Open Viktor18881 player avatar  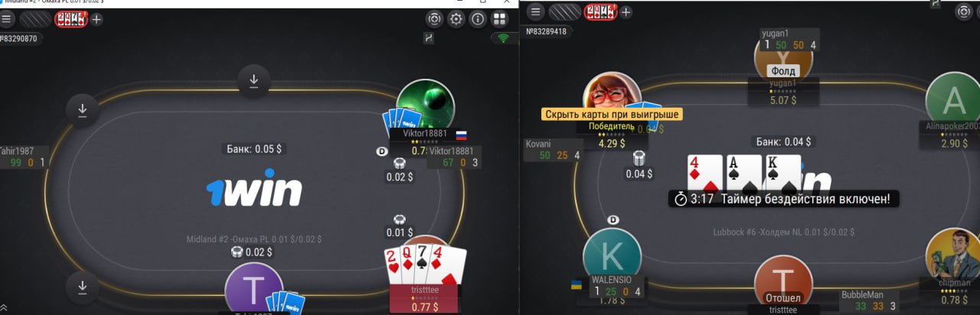pyautogui.click(x=426, y=105)
